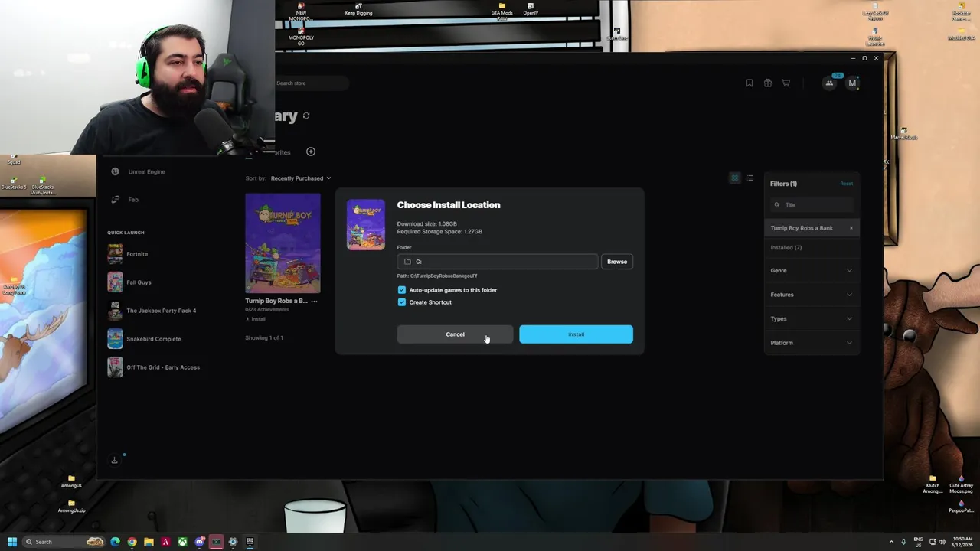Open File Explorer from taskbar
This screenshot has height=551, width=980.
click(x=149, y=542)
